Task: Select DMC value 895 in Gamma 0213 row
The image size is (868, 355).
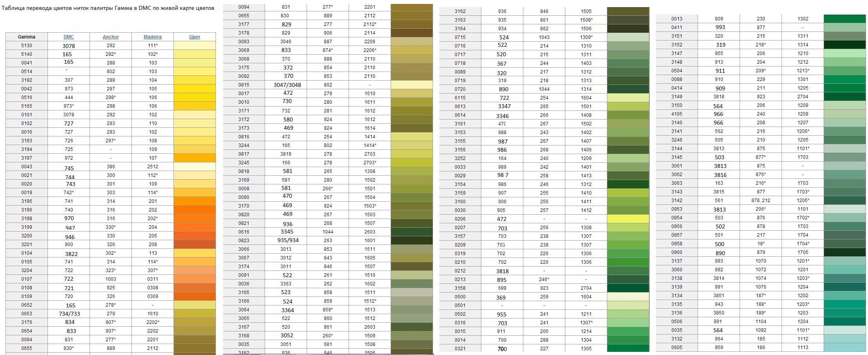Action: pos(502,280)
